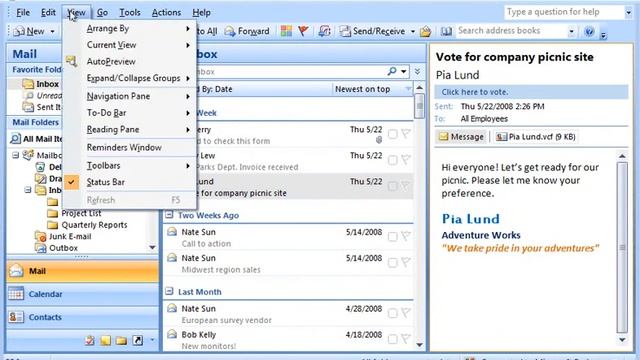
Task: Open the Tasks icon in navigation bottom bar
Action: pos(90,340)
